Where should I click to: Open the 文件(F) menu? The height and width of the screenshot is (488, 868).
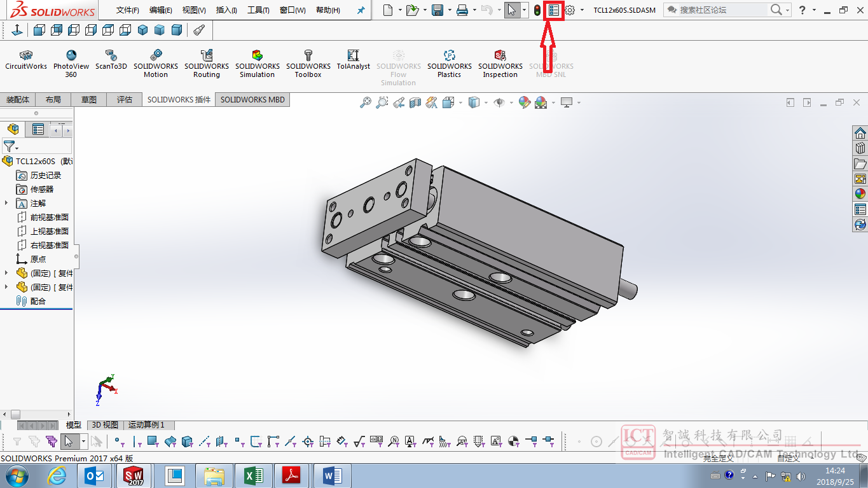tap(128, 10)
